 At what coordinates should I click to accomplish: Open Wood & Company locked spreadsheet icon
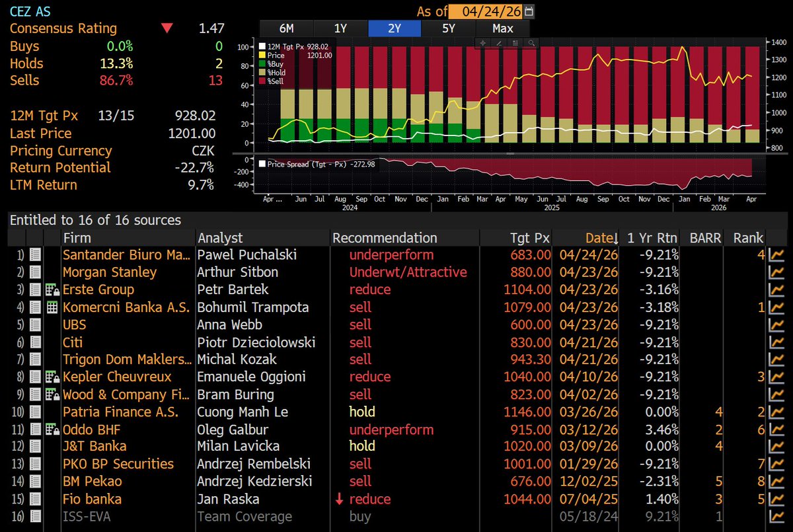[52, 395]
